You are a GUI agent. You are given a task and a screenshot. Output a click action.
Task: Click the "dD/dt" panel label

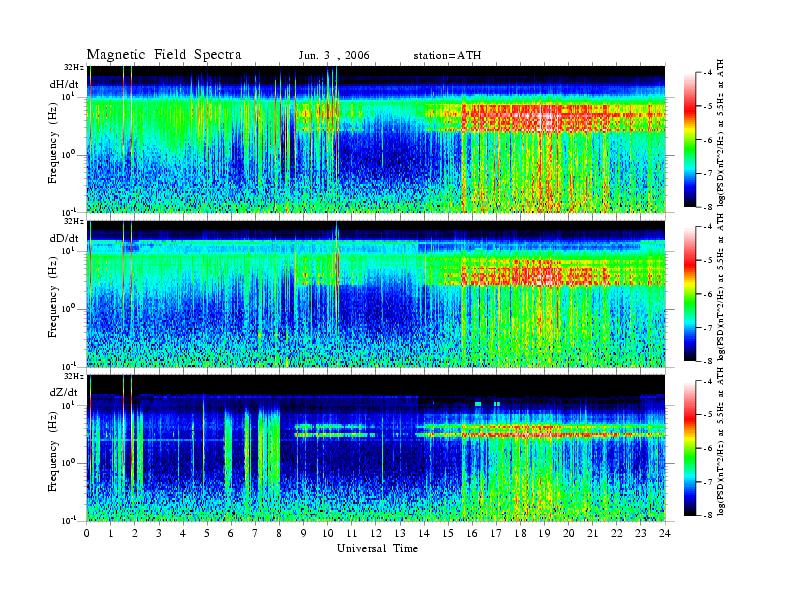pos(64,238)
